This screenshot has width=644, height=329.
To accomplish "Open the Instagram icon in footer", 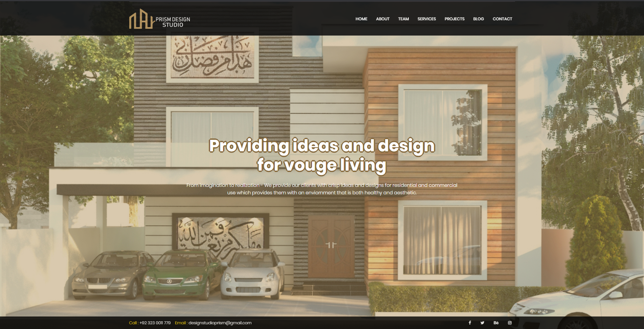I will [x=510, y=323].
